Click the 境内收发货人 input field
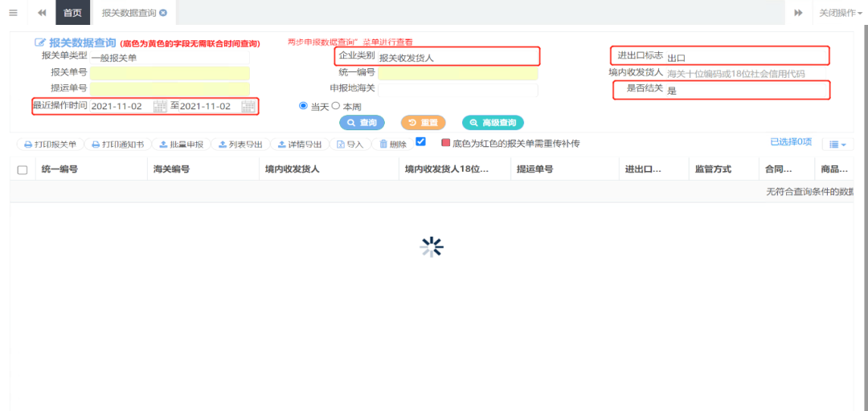868x411 pixels. 746,74
